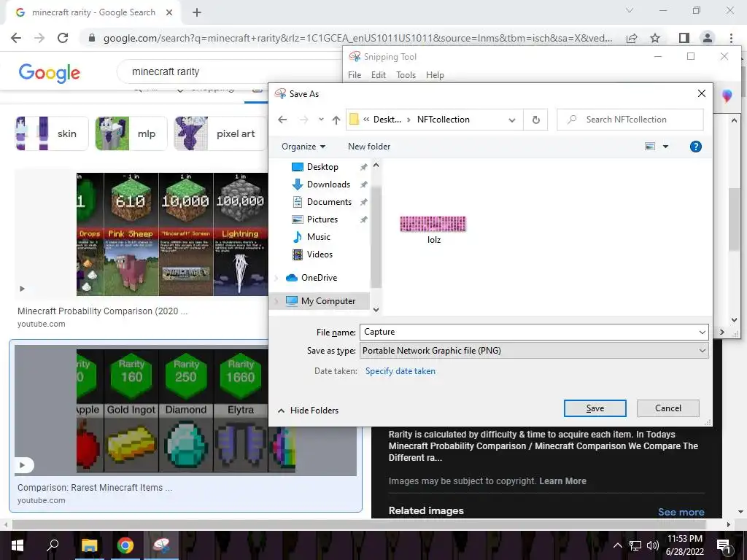This screenshot has width=747, height=560.
Task: Click Google logo
Action: [x=49, y=72]
